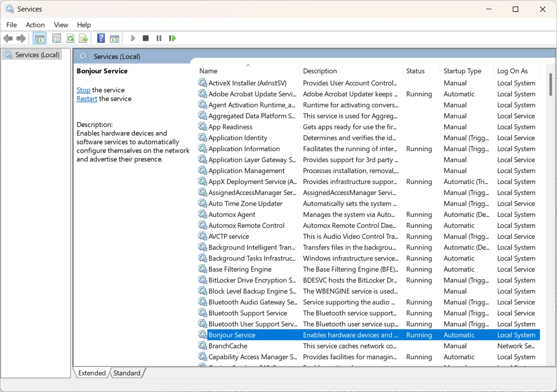Open the File menu
The image size is (557, 392).
pyautogui.click(x=12, y=25)
